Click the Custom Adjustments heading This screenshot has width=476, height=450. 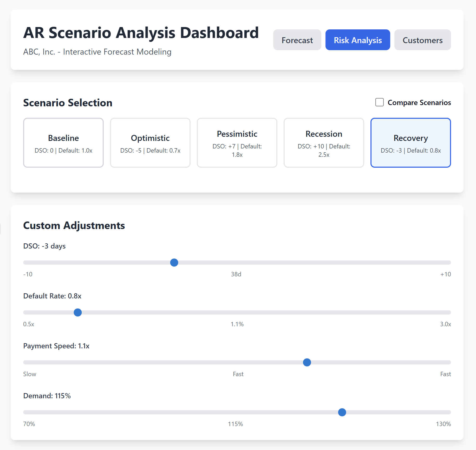pyautogui.click(x=74, y=225)
